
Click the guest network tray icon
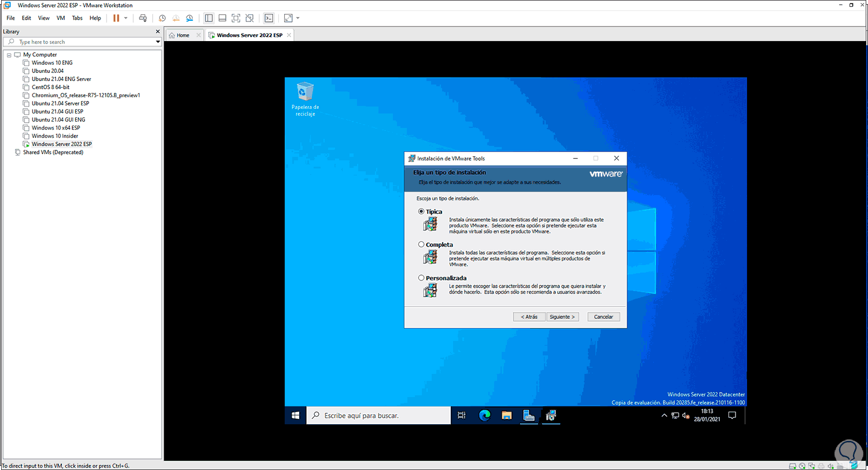pyautogui.click(x=675, y=416)
